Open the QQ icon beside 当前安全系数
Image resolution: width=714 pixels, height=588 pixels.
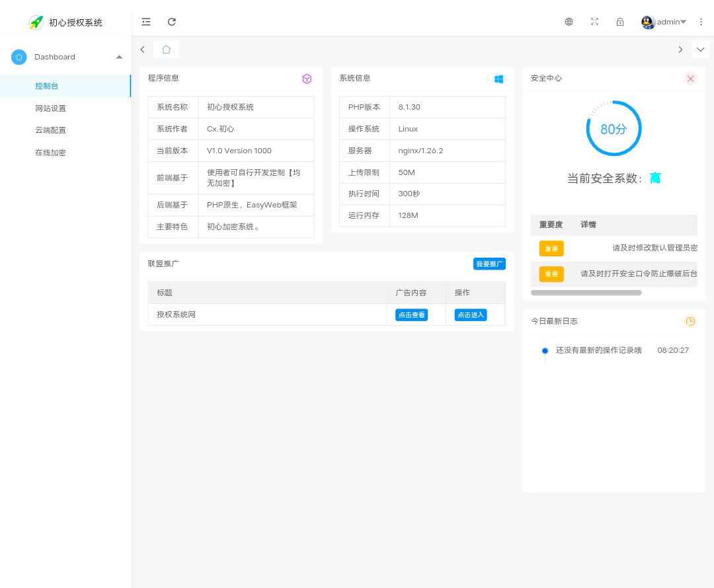pos(655,177)
